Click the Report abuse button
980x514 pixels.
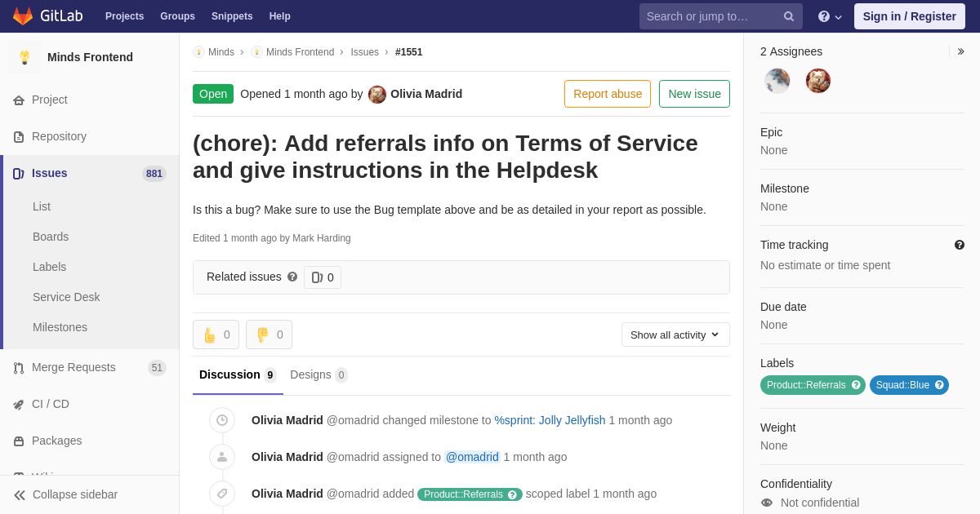[608, 94]
